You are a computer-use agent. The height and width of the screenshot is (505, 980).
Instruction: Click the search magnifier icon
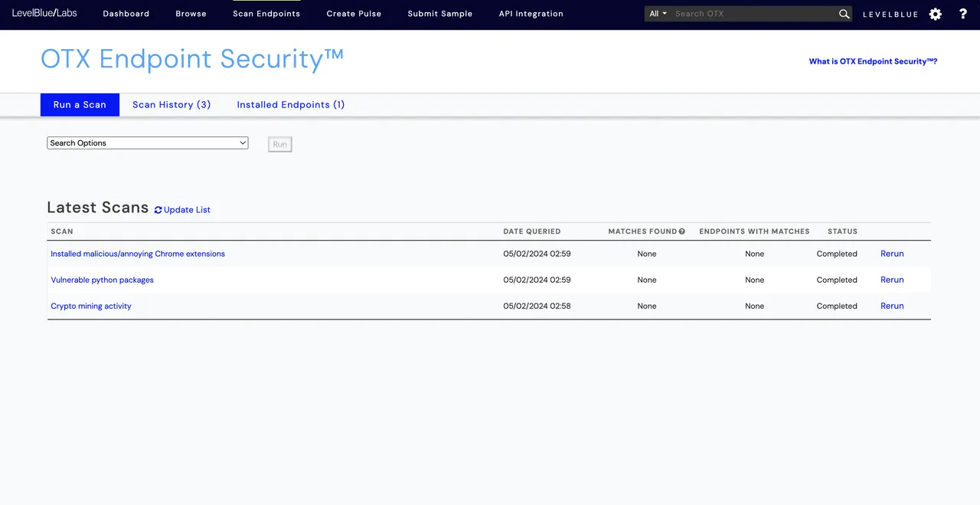tap(844, 14)
